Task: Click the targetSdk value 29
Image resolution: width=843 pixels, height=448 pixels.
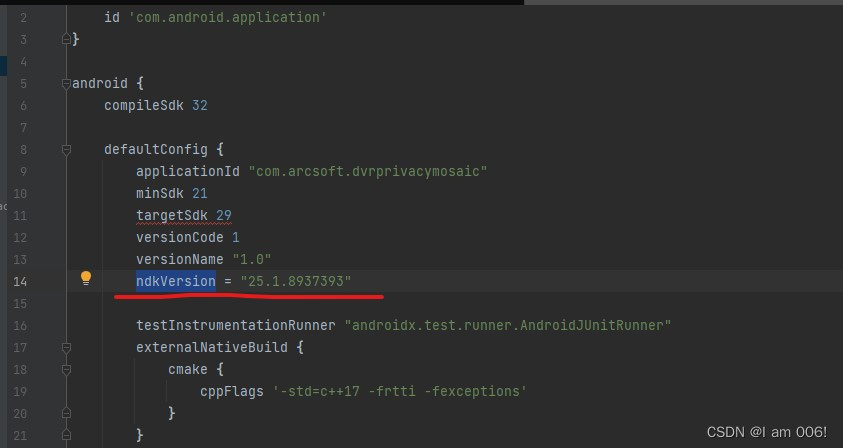Action: [x=224, y=215]
